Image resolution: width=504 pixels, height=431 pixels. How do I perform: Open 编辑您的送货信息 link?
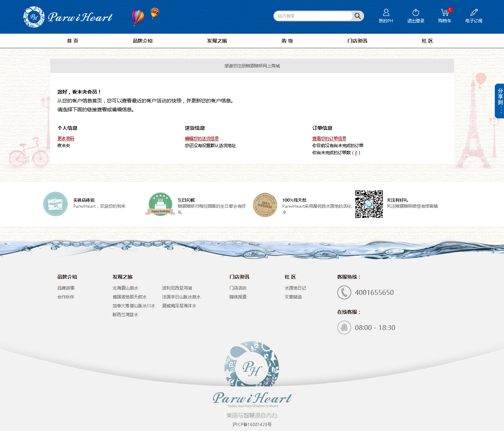point(202,139)
